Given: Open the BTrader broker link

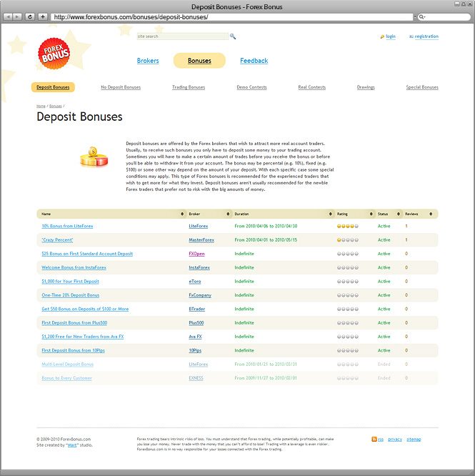Looking at the screenshot, I should coord(197,309).
